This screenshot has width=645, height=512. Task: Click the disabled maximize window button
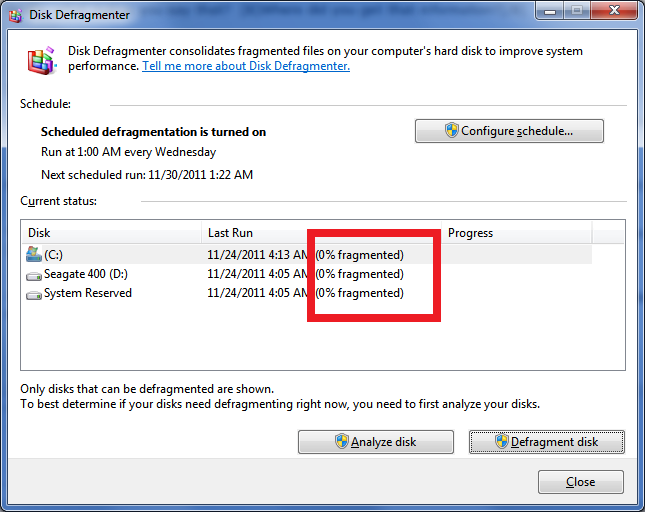pos(577,10)
